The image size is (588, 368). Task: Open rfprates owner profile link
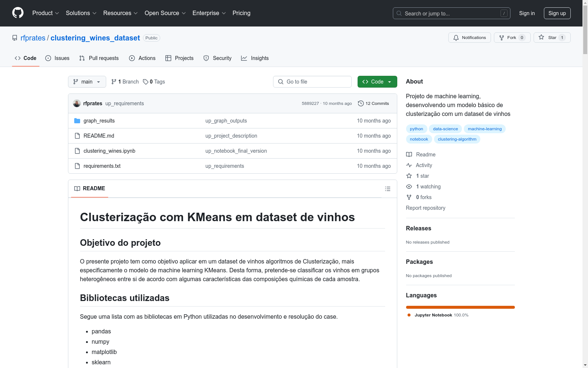[33, 38]
